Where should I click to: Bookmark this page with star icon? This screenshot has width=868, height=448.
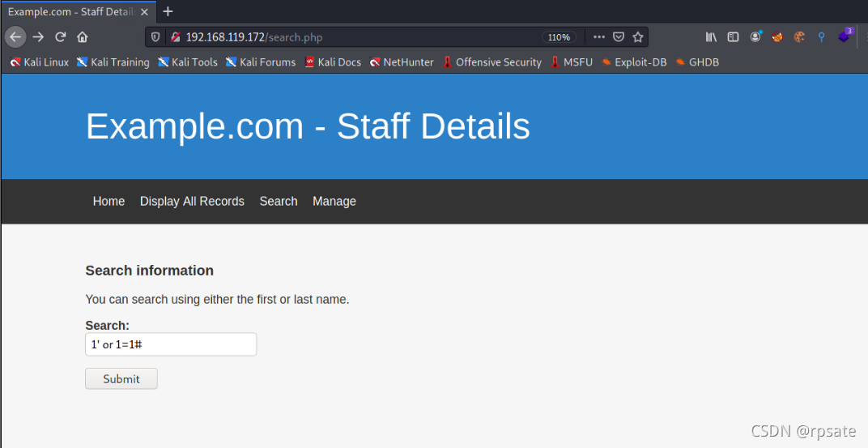click(638, 37)
